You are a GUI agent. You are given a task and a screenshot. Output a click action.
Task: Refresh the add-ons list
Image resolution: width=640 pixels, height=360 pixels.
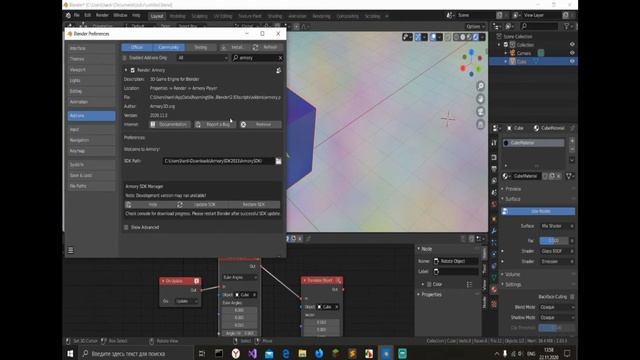(x=267, y=47)
